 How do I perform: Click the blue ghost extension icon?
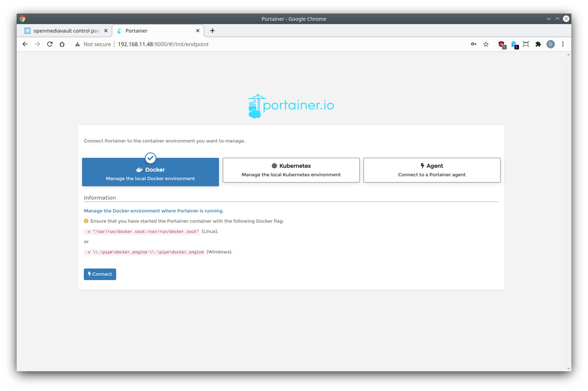[x=514, y=44]
